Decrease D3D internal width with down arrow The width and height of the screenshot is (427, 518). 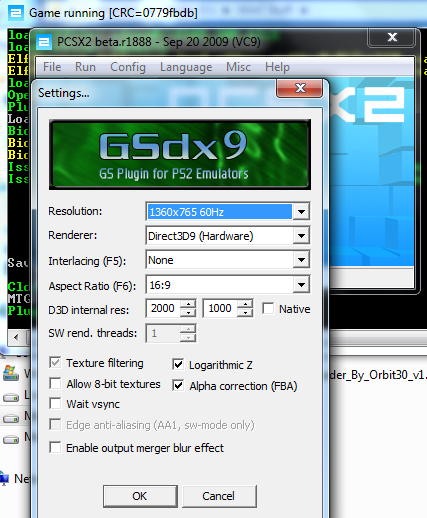click(x=188, y=313)
